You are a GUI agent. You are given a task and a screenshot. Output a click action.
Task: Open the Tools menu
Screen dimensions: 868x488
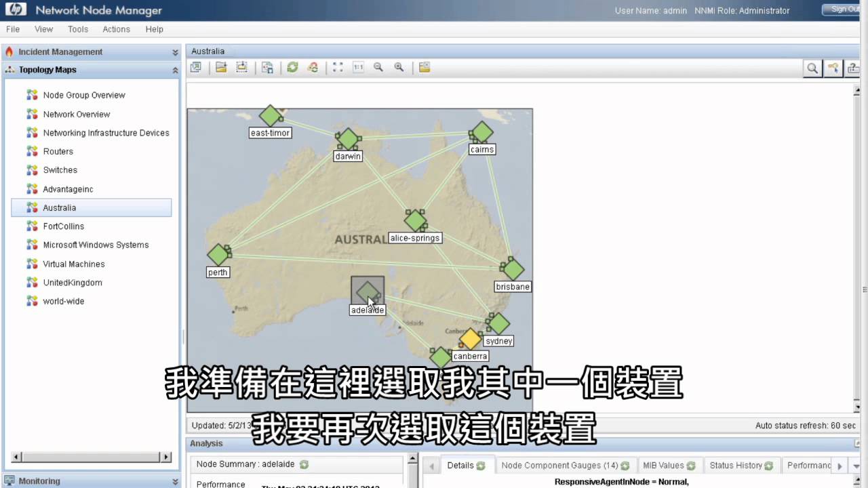78,29
